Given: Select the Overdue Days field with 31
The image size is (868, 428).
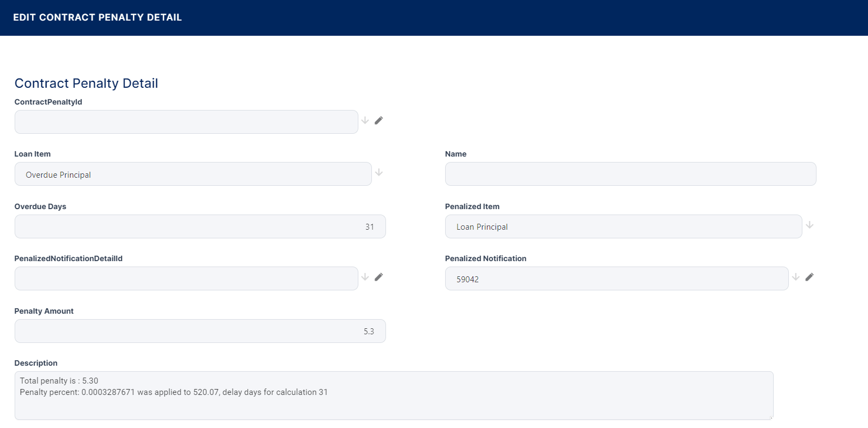Looking at the screenshot, I should (x=200, y=226).
